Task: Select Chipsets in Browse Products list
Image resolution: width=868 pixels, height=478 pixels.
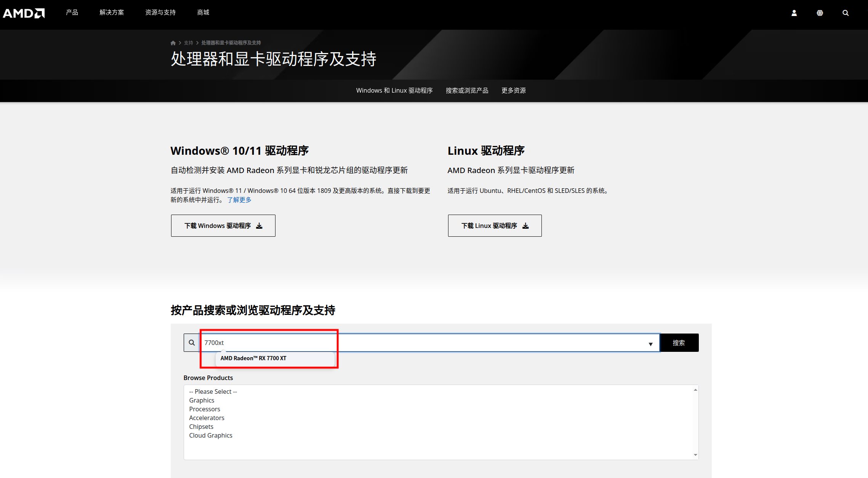Action: pos(201,427)
